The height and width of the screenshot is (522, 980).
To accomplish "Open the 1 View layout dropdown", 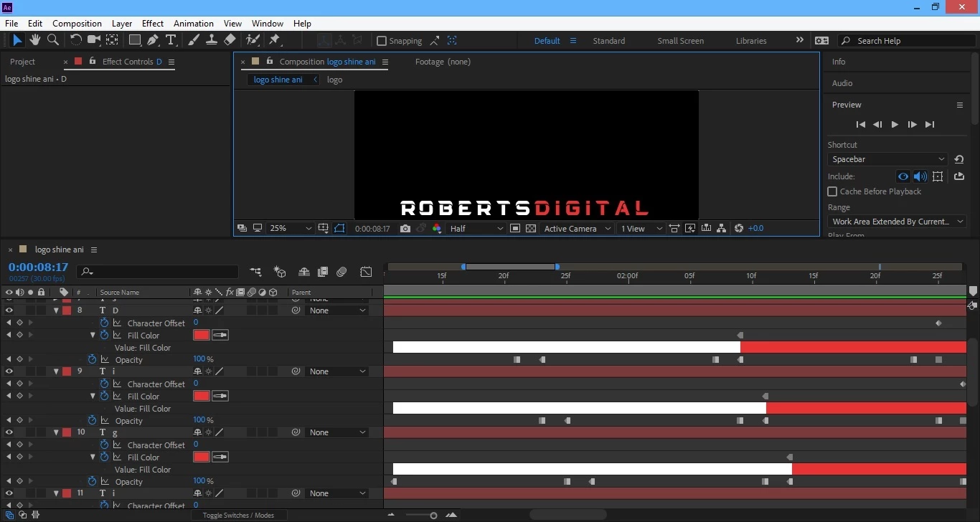I will point(641,229).
